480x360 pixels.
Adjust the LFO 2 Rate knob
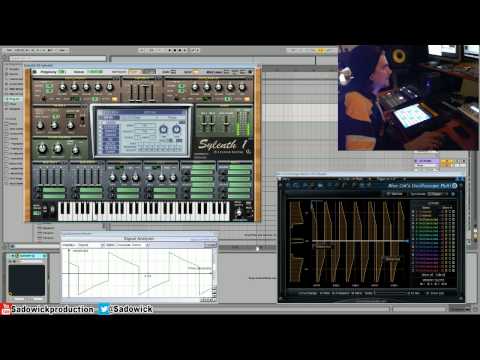[150, 178]
